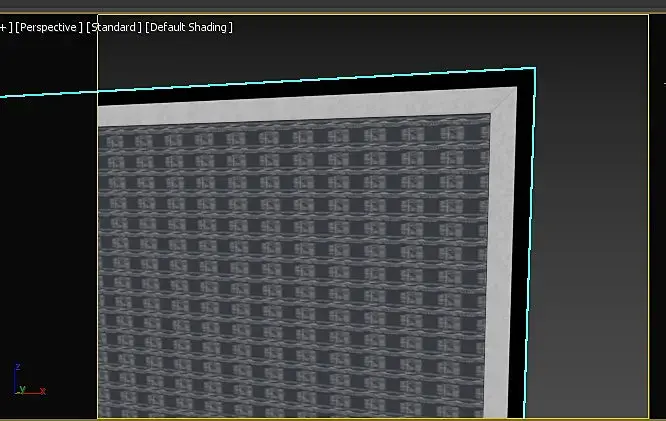This screenshot has width=666, height=421.
Task: Open the Perspective point-of-view viewport menu
Action: [x=48, y=28]
